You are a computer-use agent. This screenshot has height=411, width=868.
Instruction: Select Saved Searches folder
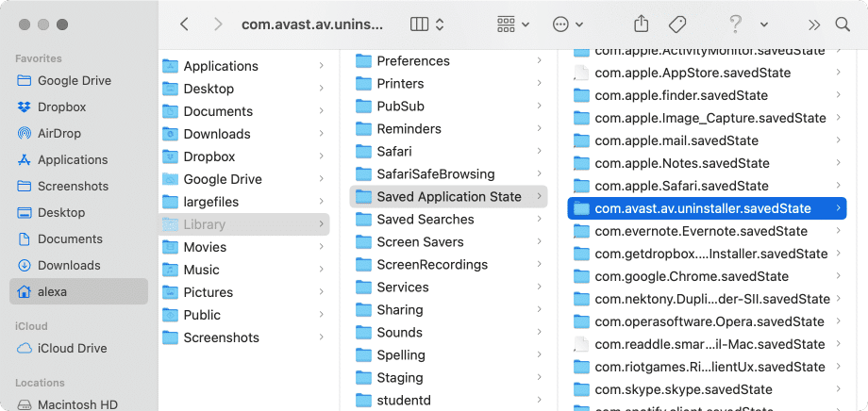(448, 220)
